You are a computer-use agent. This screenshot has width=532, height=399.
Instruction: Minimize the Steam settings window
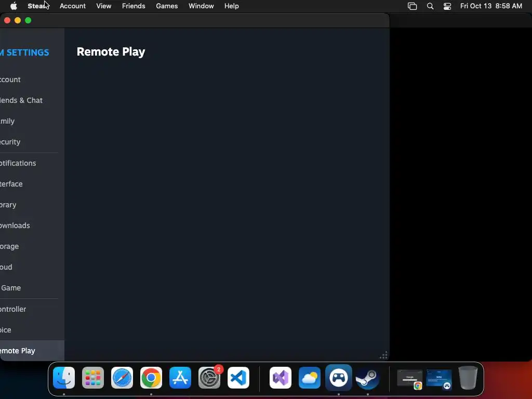pos(18,20)
